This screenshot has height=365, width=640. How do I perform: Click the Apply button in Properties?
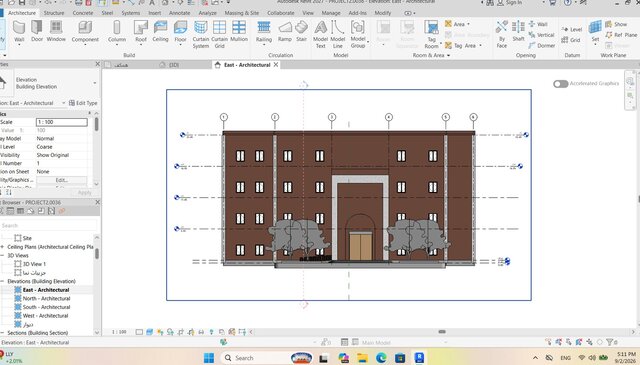point(84,193)
